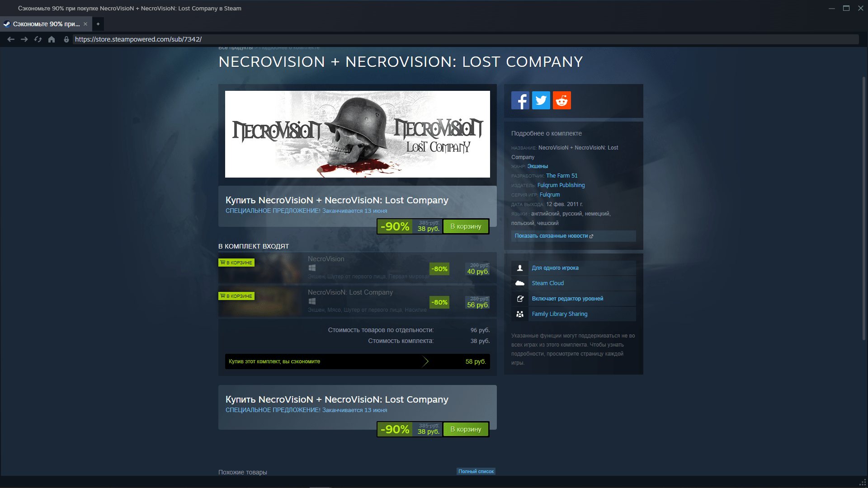The image size is (868, 488).
Task: Click the Steam Cloud icon
Action: [x=520, y=282]
